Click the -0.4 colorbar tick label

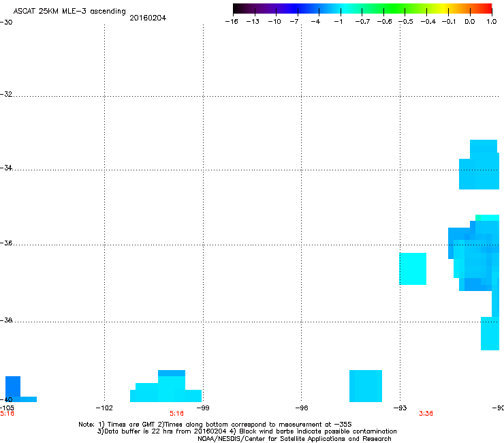point(428,22)
